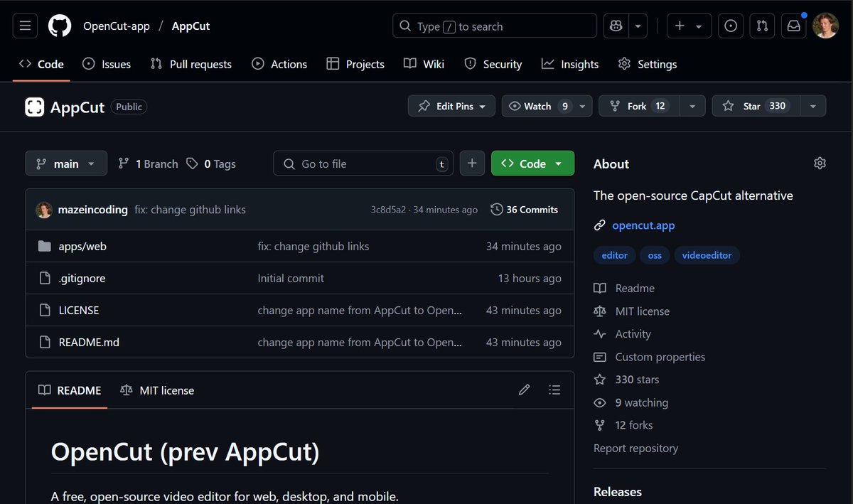853x504 pixels.
Task: Select the Code tab
Action: pos(41,64)
